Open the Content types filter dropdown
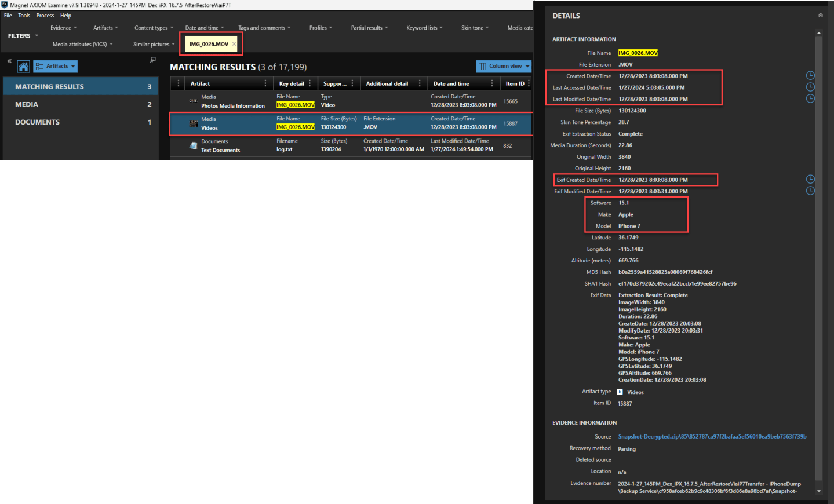834x504 pixels. pyautogui.click(x=154, y=28)
